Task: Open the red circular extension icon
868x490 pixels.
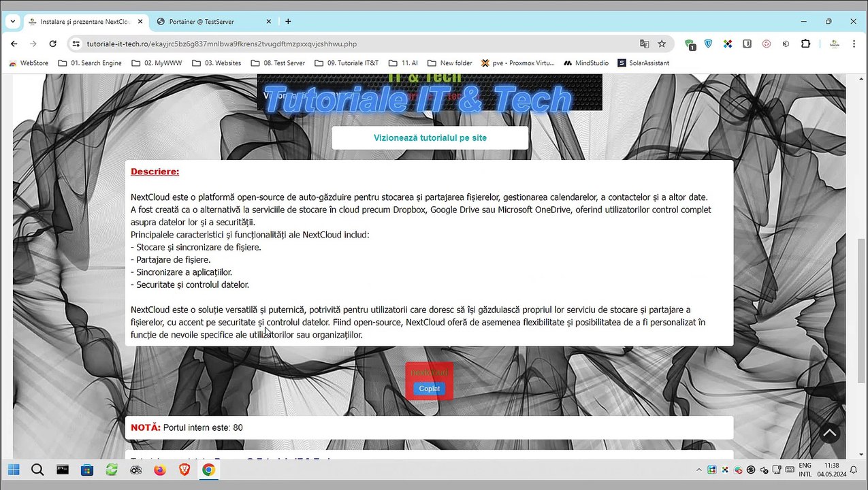Action: coord(766,44)
